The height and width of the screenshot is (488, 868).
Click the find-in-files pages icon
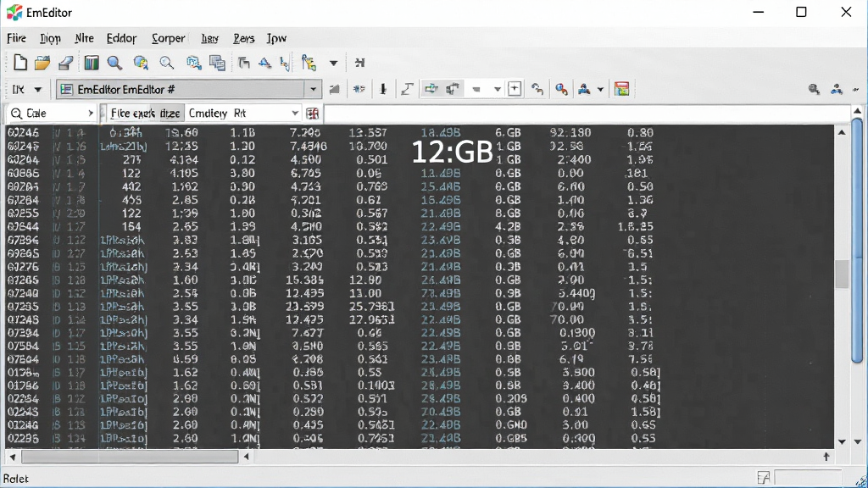pos(193,63)
